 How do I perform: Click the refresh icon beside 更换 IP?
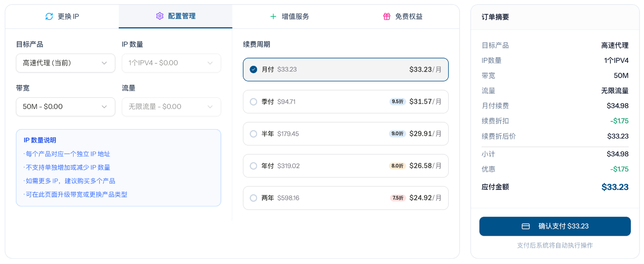click(49, 16)
